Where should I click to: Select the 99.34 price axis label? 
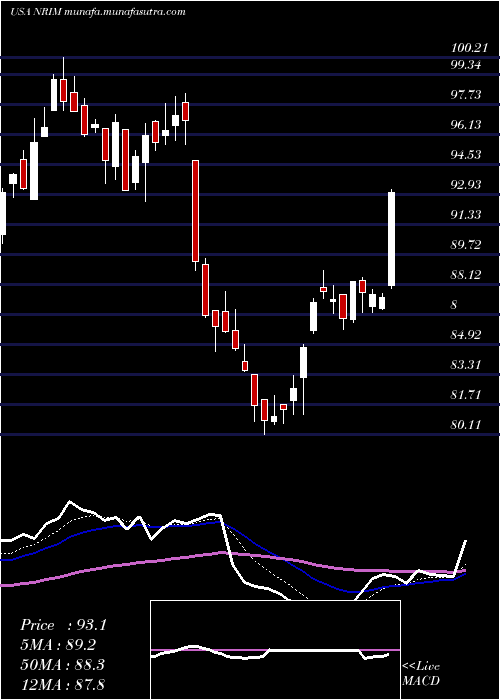pos(466,65)
